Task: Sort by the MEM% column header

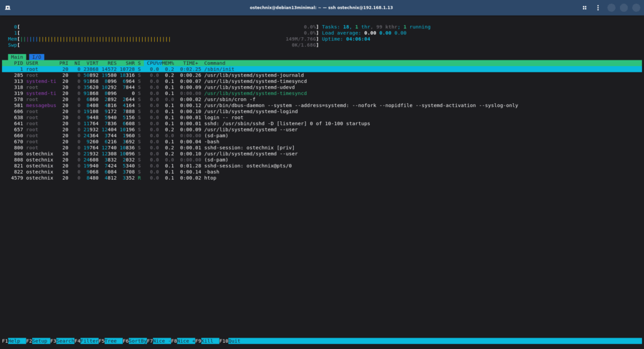Action: 167,64
